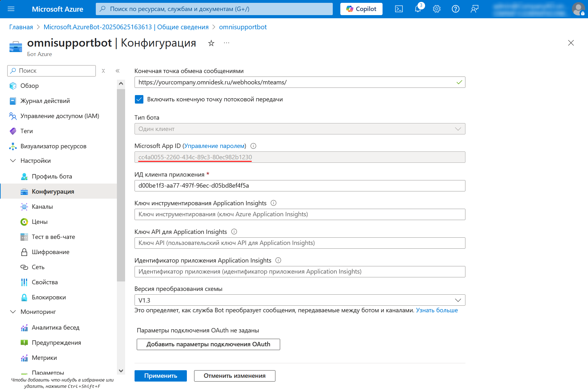Open notifications bell icon
Image resolution: width=588 pixels, height=391 pixels.
click(x=418, y=9)
